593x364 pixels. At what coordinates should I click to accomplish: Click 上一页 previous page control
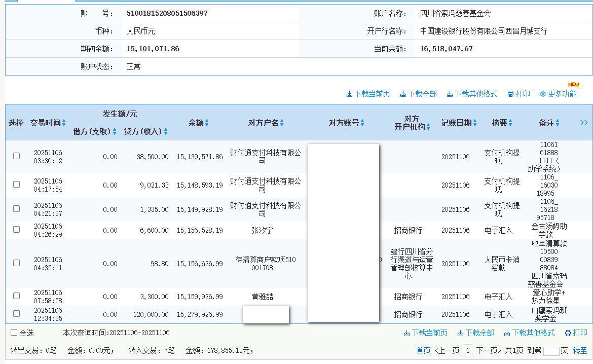click(448, 350)
